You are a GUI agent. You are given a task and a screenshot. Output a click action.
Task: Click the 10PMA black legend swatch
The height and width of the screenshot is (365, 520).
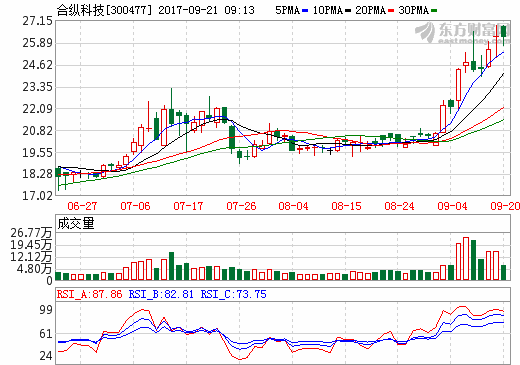tap(348, 11)
